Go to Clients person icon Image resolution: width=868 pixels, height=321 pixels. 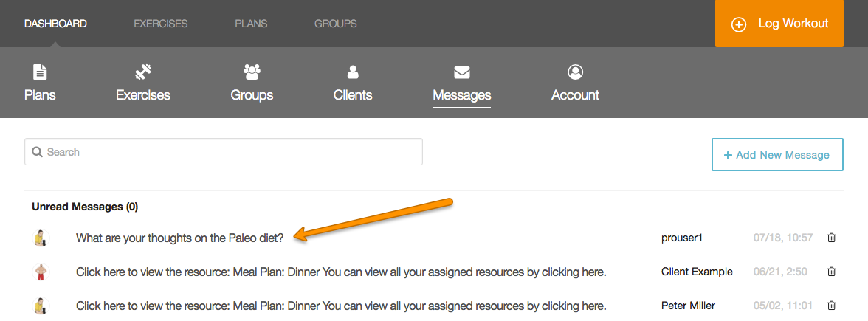pyautogui.click(x=353, y=72)
